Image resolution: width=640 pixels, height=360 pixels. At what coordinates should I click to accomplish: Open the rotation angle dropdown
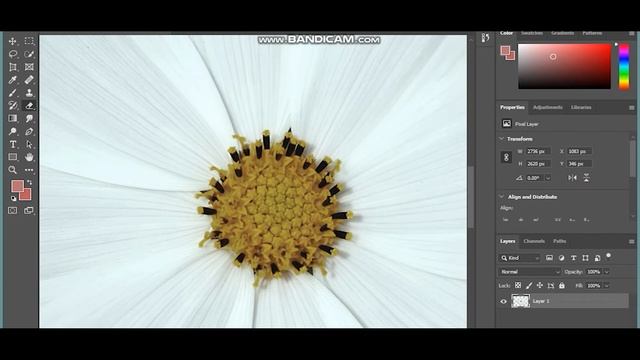tap(548, 178)
